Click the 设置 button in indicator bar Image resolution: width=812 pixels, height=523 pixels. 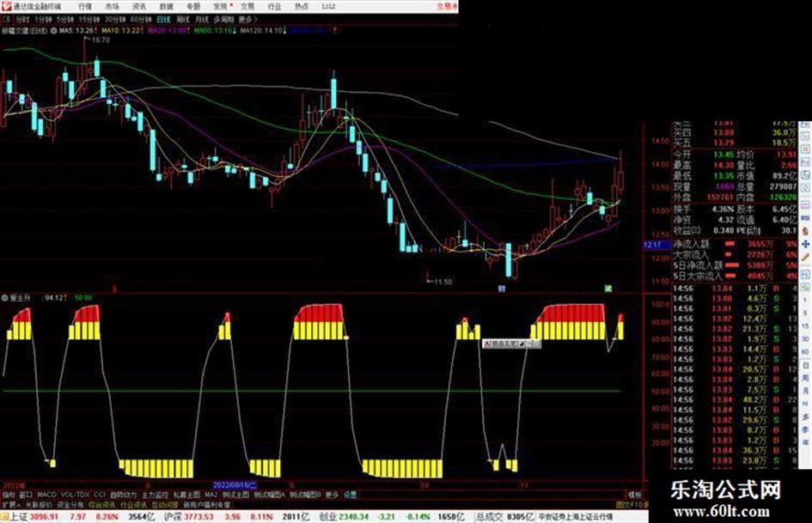coord(350,495)
